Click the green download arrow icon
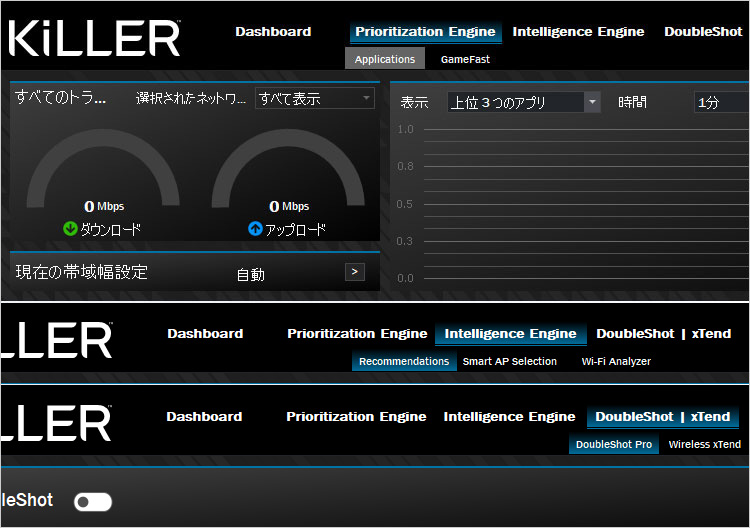Image resolution: width=750 pixels, height=528 pixels. (x=70, y=229)
